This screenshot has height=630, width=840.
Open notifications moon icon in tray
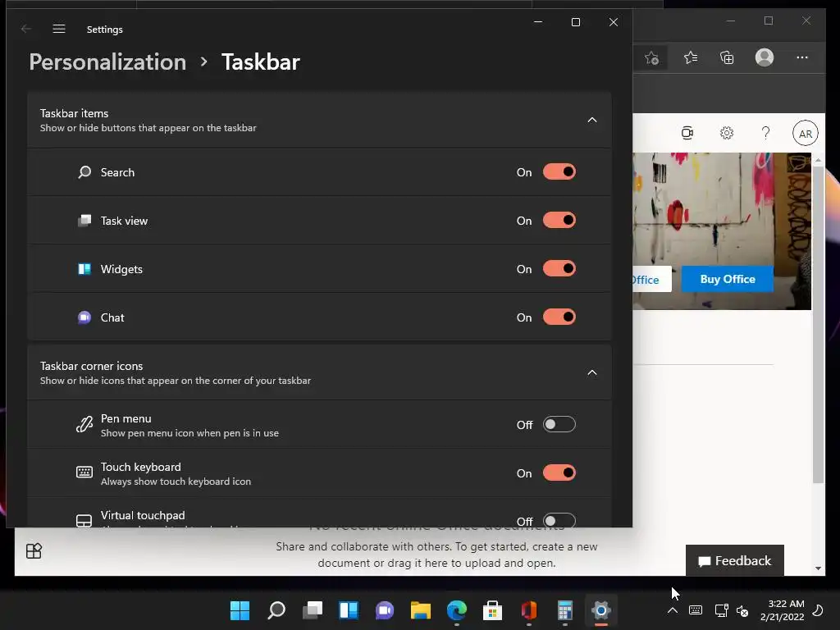(x=818, y=610)
